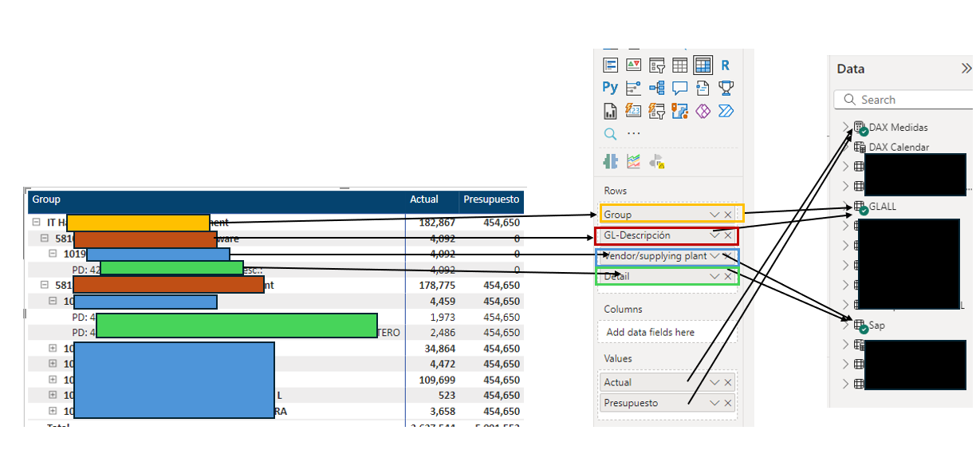This screenshot has height=454, width=980.
Task: Expand the Sap table in Data pane
Action: (x=845, y=326)
